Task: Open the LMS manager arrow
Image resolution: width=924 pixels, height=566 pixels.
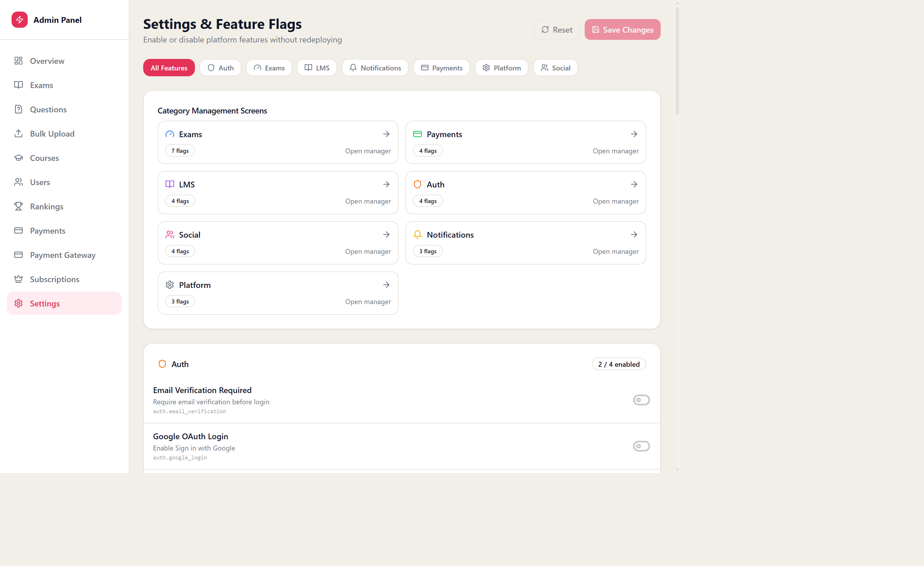Action: coord(386,184)
